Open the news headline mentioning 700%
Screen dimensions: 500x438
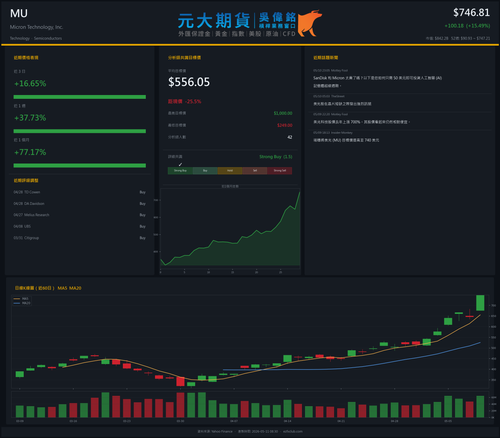pos(361,122)
